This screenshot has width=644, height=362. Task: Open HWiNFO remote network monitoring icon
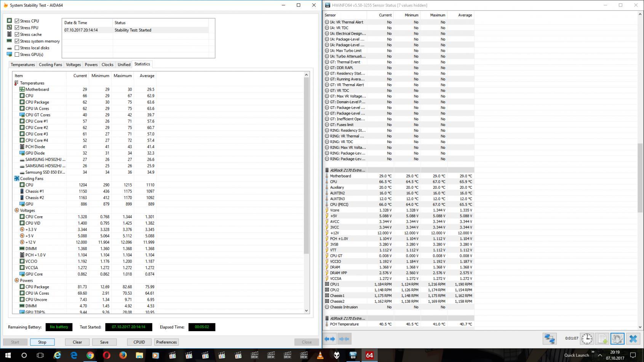(550, 338)
